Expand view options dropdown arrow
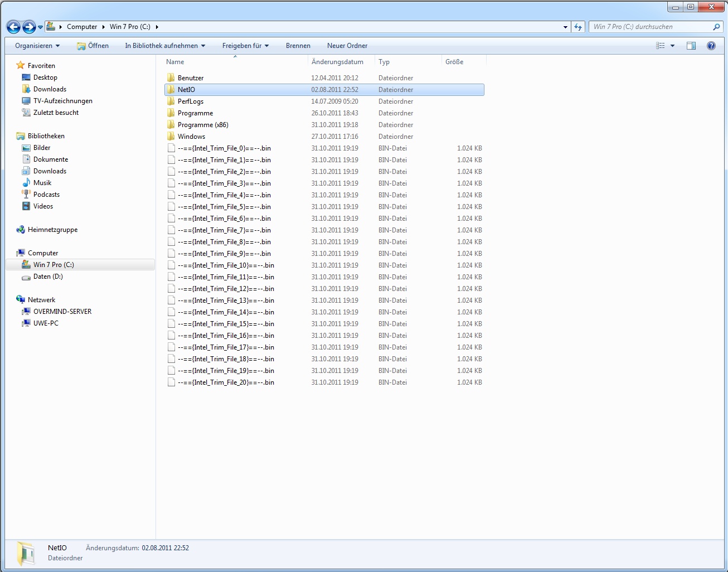 672,46
